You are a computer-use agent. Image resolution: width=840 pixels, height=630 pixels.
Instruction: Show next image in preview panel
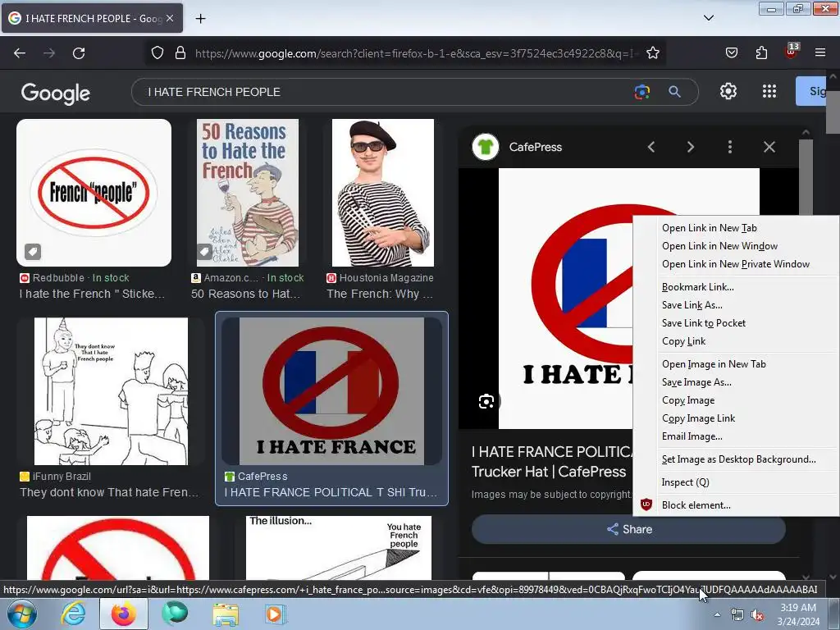click(691, 147)
